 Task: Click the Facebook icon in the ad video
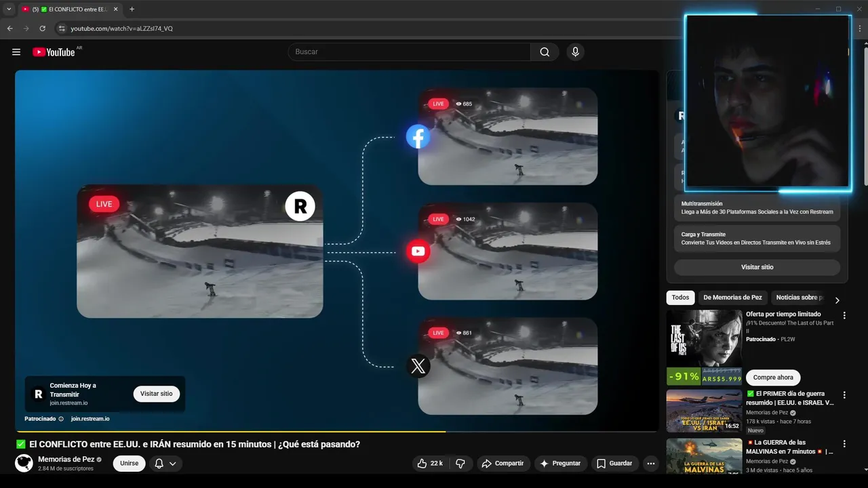418,137
